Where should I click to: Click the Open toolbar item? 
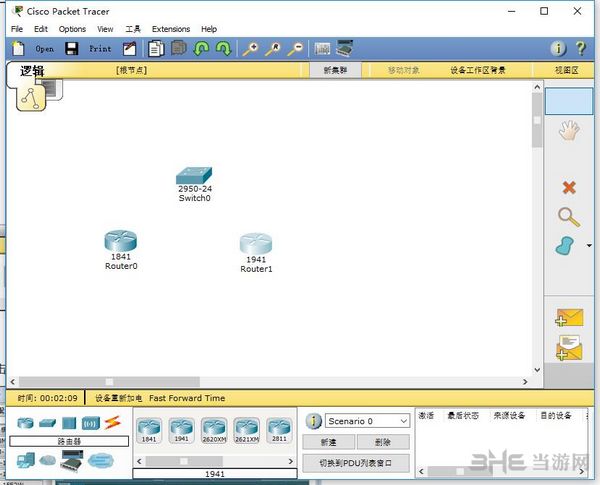pos(44,49)
